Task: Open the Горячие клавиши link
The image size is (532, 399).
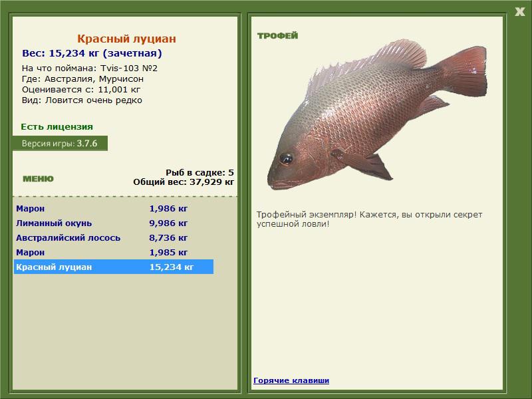Action: 291,380
